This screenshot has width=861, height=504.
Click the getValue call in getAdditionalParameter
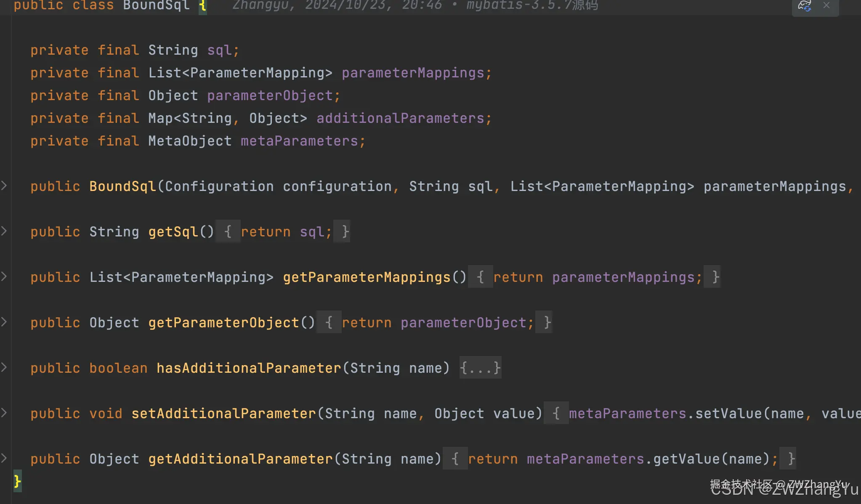click(x=686, y=459)
